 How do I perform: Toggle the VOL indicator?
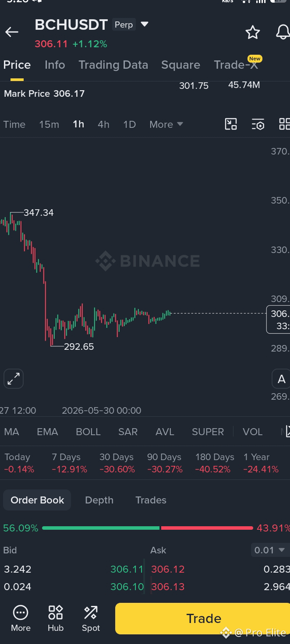point(253,432)
